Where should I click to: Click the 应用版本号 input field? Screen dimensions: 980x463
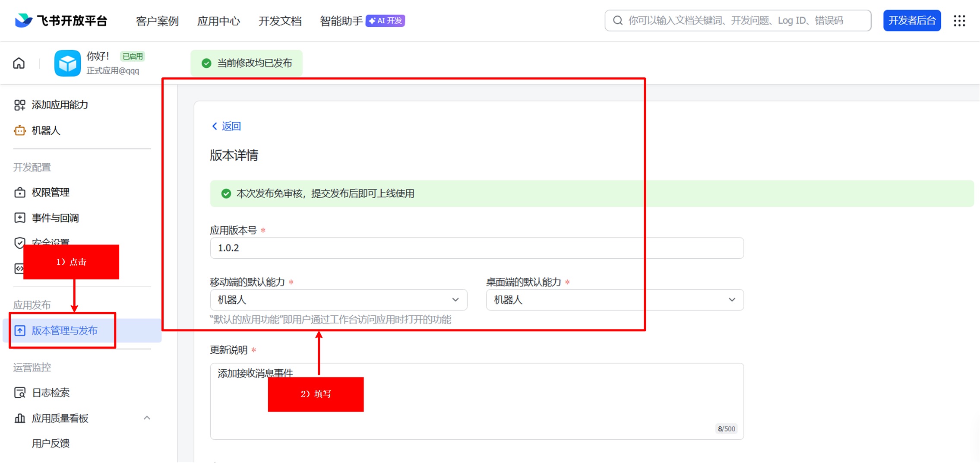pyautogui.click(x=476, y=248)
